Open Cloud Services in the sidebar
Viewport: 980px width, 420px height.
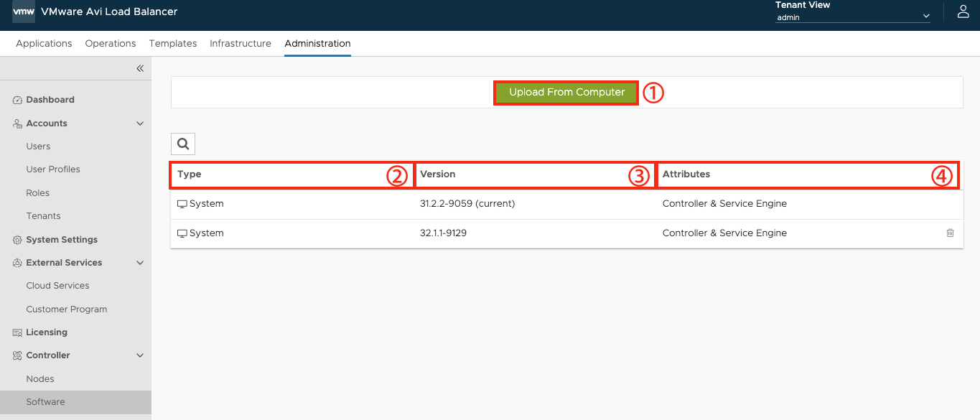point(57,286)
